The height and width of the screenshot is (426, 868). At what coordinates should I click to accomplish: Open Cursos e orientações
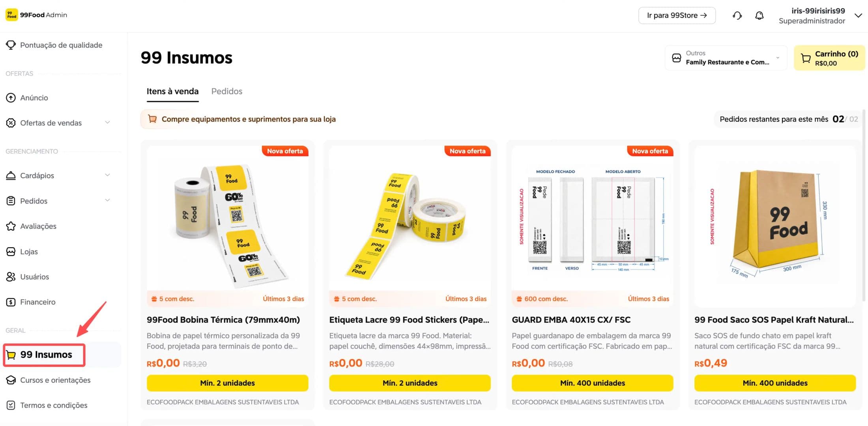coord(55,380)
